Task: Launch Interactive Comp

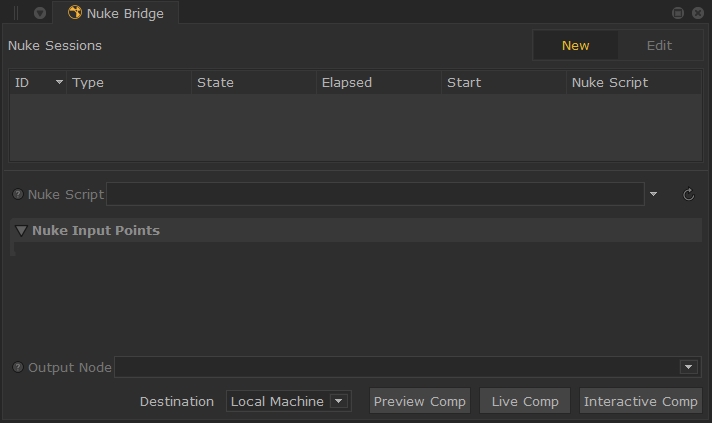Action: click(x=640, y=401)
